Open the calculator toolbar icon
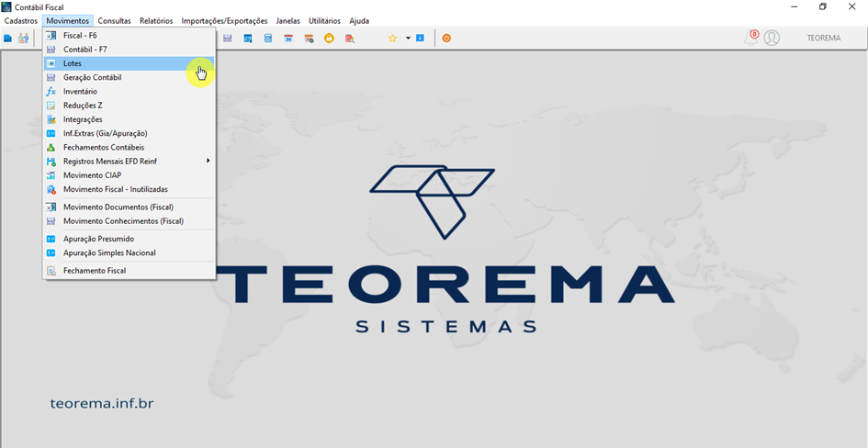868x448 pixels. click(268, 39)
